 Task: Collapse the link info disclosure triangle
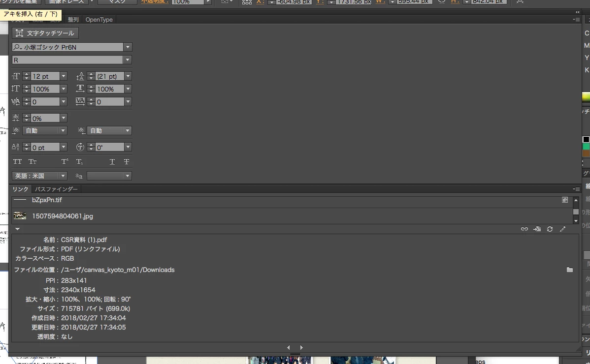17,229
